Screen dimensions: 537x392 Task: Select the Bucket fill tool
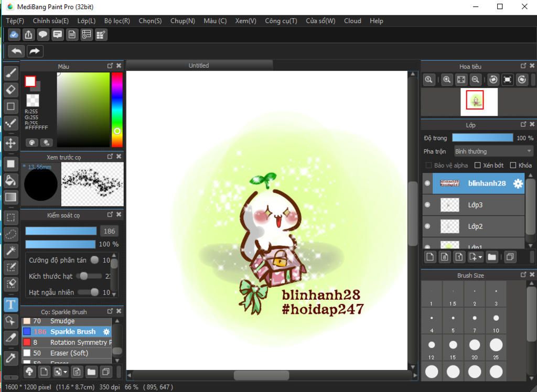click(x=10, y=180)
